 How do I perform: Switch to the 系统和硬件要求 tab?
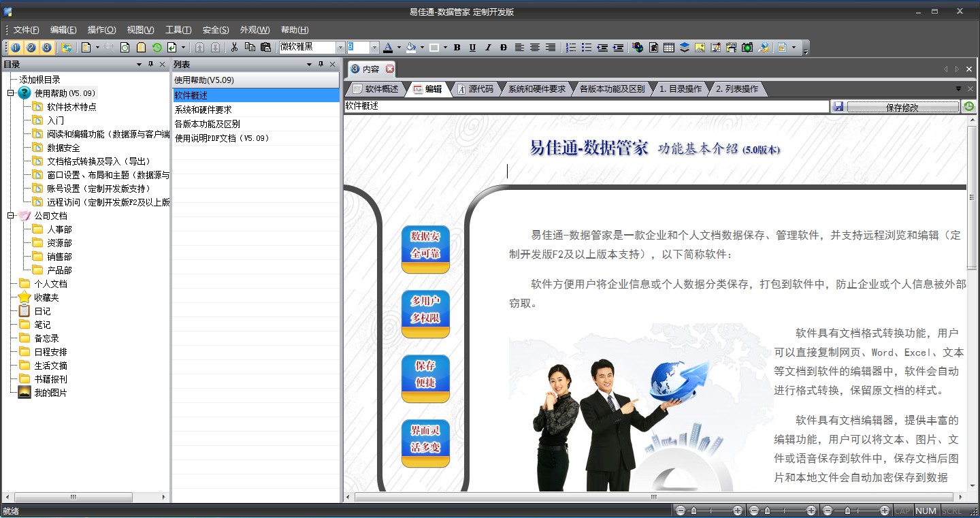tap(536, 89)
